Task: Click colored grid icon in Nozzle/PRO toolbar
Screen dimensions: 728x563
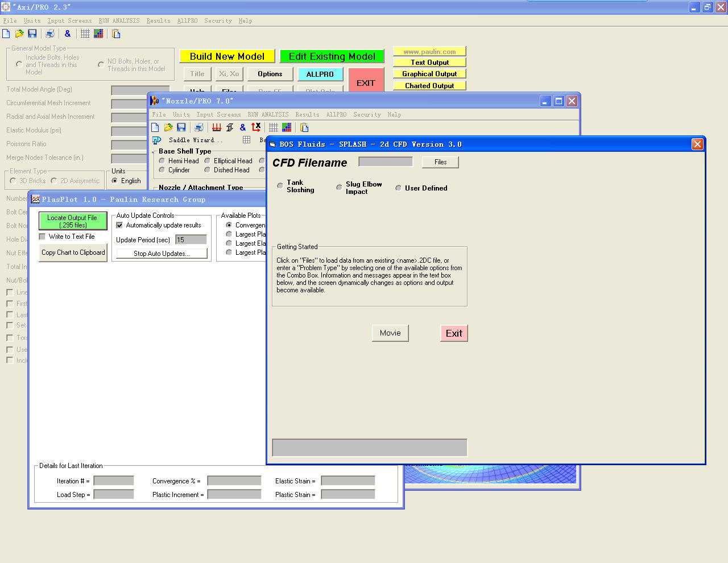Action: point(287,127)
